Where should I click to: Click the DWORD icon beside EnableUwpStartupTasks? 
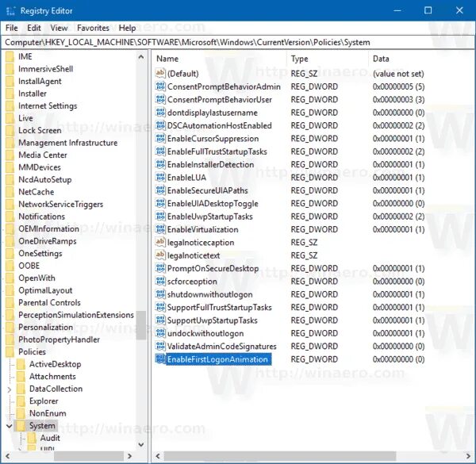point(160,217)
